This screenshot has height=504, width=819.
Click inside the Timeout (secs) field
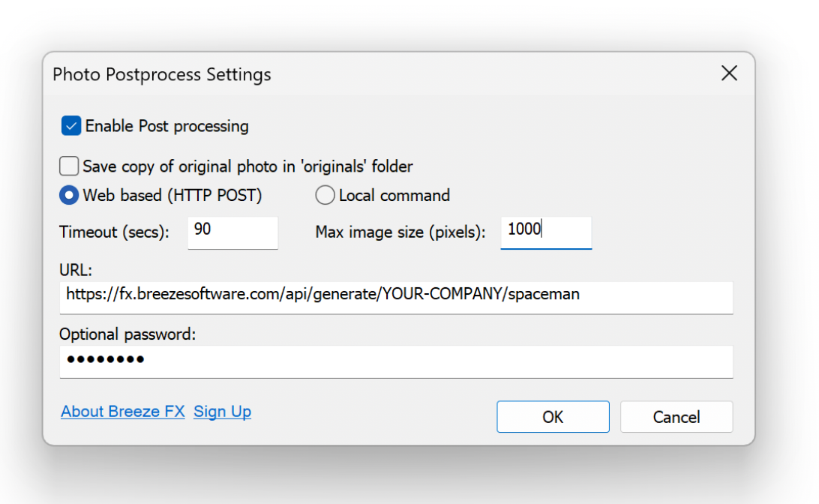[232, 232]
